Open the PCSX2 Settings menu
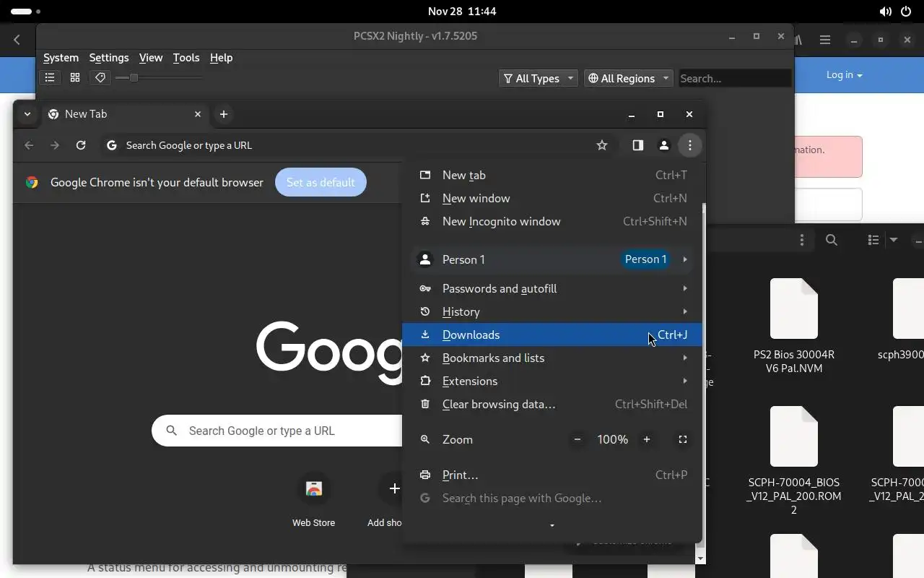This screenshot has height=578, width=924. tap(109, 58)
